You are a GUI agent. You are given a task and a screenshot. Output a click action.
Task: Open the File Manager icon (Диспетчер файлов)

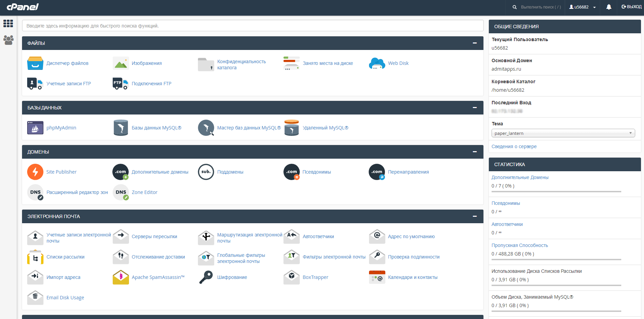35,63
